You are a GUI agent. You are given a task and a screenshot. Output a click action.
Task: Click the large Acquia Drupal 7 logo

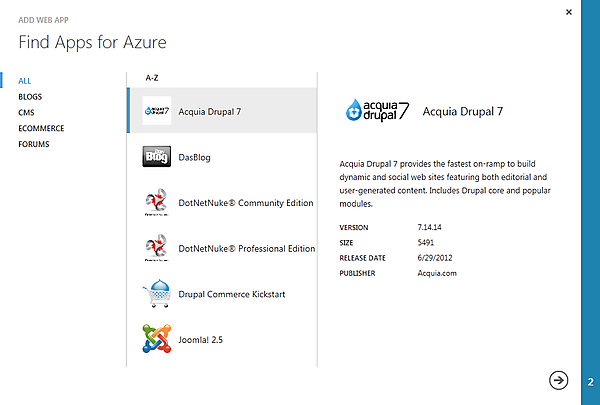[375, 110]
